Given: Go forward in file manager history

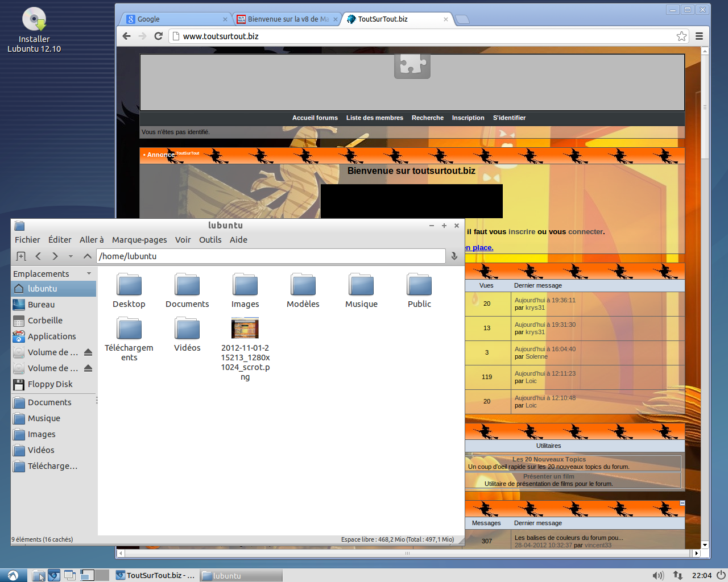Looking at the screenshot, I should pos(55,256).
